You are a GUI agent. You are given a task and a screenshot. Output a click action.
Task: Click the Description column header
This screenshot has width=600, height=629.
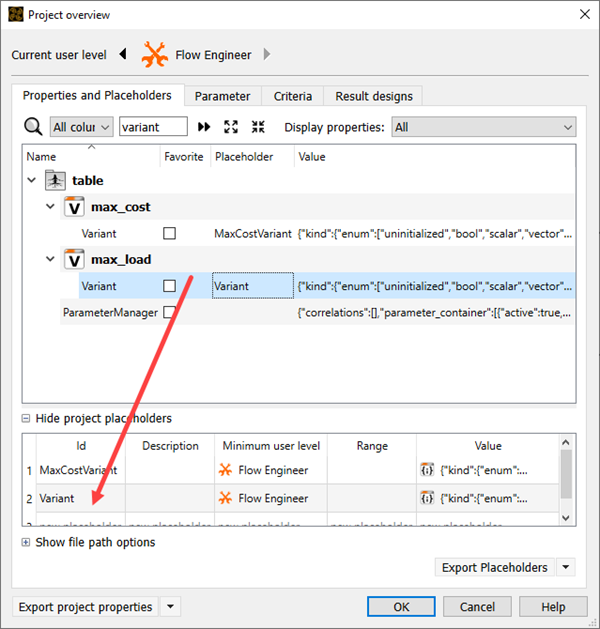pos(170,446)
